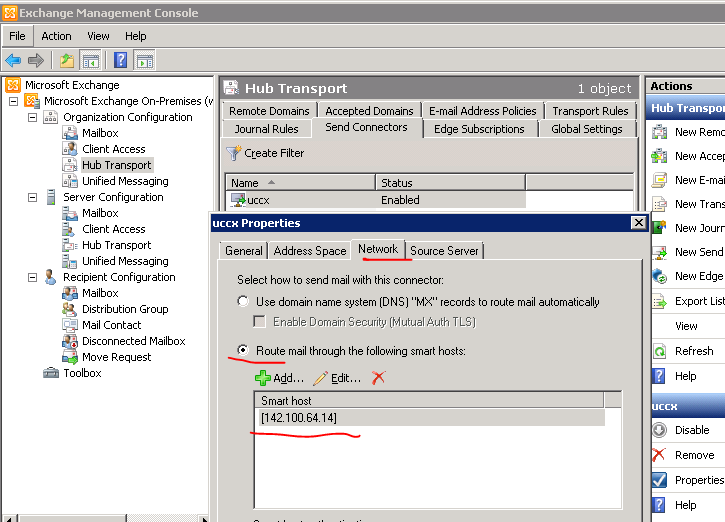Collapse Server Configuration tree node

tap(32, 197)
